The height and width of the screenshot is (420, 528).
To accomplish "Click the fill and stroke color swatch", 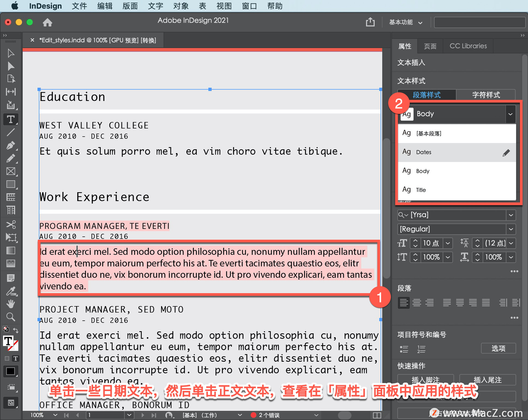I will pyautogui.click(x=9, y=342).
